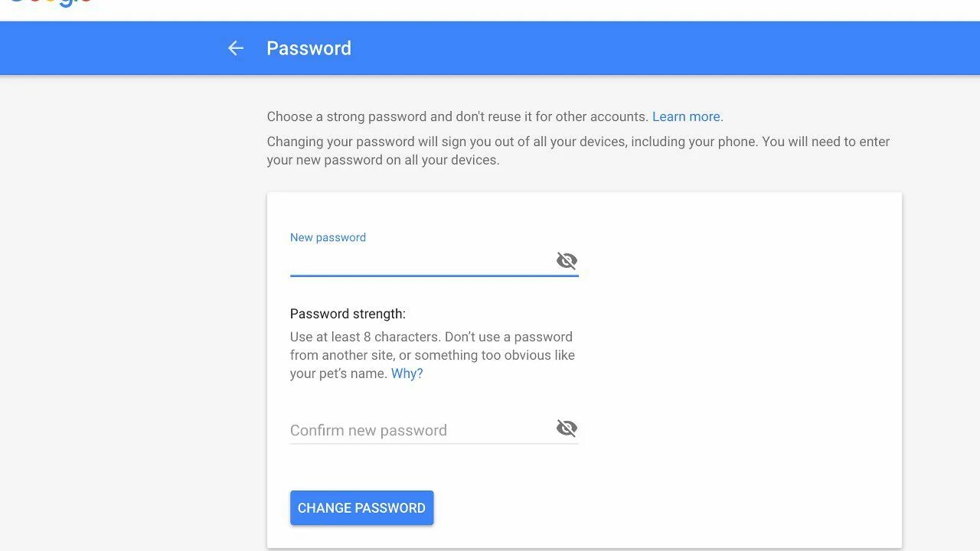Focus the Confirm new password field
Image resolution: width=980 pixels, height=551 pixels.
click(421, 430)
